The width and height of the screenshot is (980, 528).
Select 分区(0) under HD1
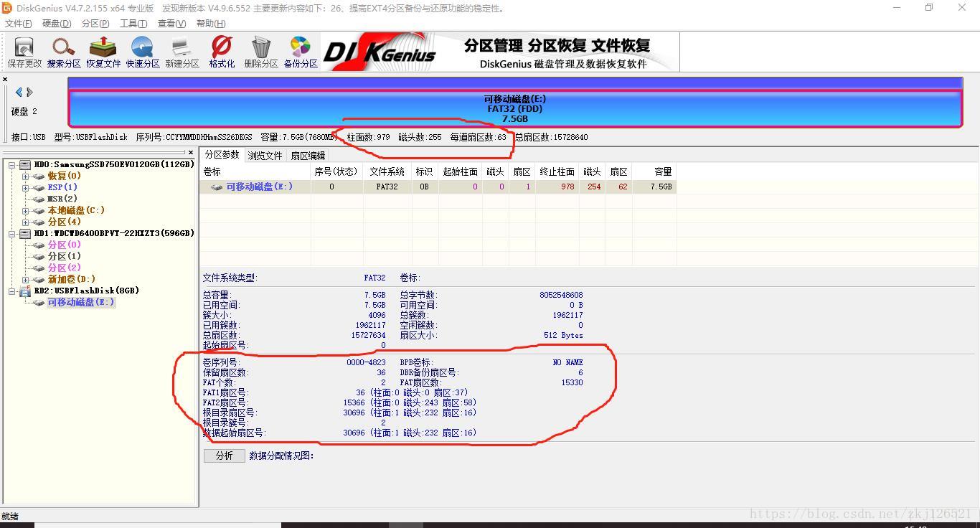(65, 245)
